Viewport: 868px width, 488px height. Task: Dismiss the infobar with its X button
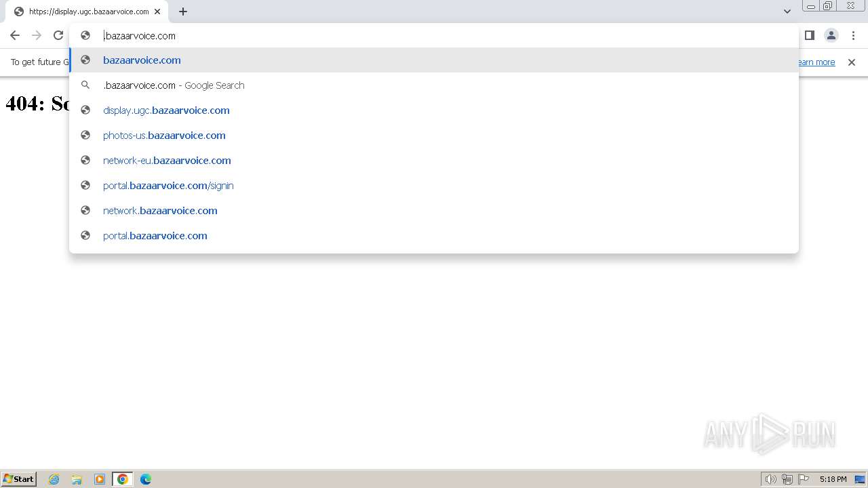tap(852, 62)
